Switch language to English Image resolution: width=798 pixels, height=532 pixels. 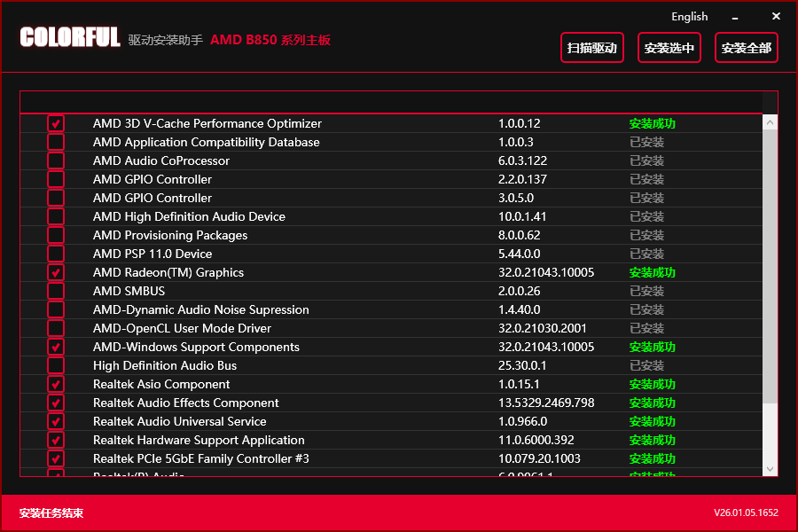(690, 17)
